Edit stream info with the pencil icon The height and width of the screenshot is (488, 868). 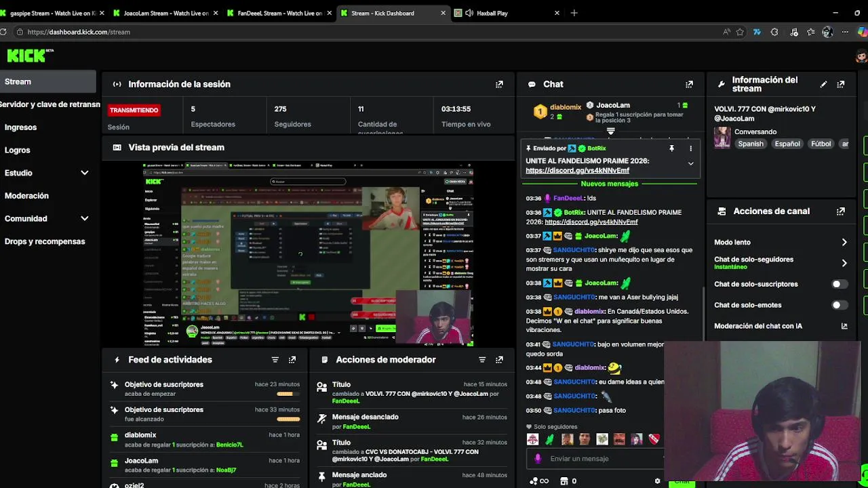coord(823,85)
